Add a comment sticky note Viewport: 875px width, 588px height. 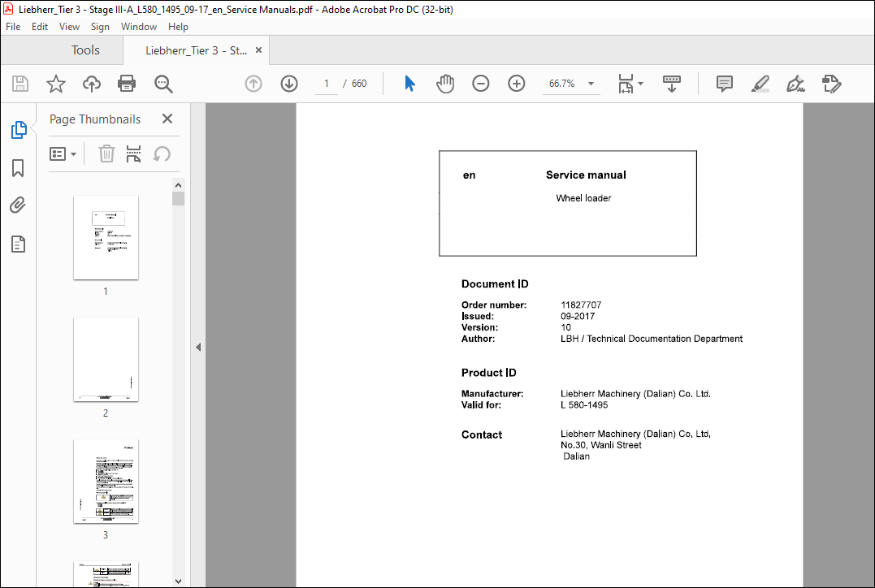coord(725,84)
